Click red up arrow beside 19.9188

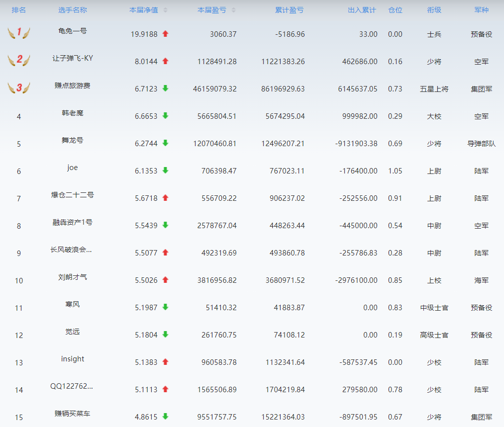166,34
